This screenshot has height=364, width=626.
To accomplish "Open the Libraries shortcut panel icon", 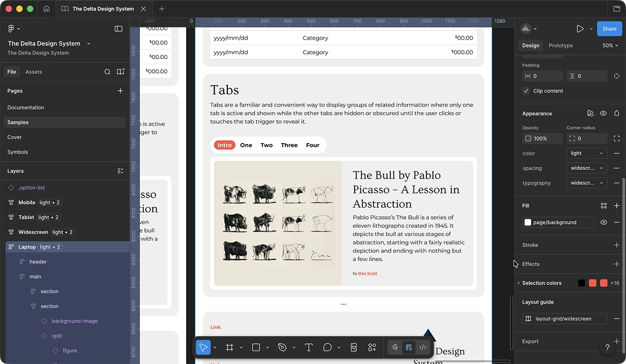I will tap(120, 72).
